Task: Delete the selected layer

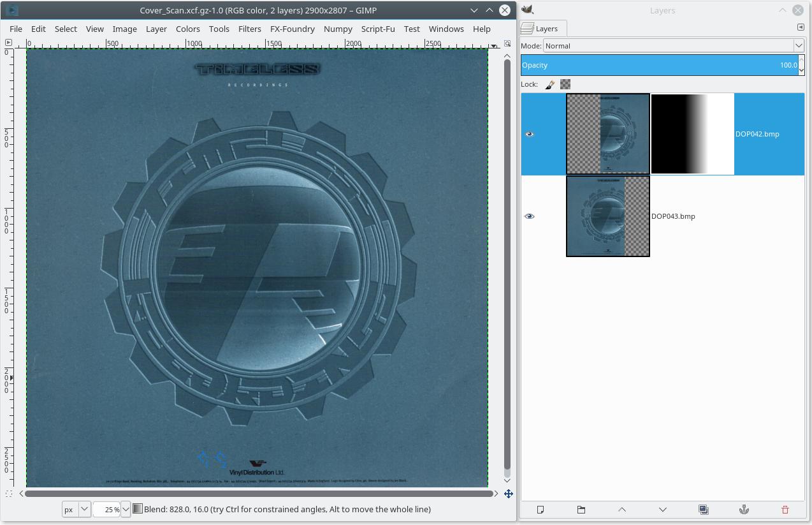Action: [x=785, y=510]
